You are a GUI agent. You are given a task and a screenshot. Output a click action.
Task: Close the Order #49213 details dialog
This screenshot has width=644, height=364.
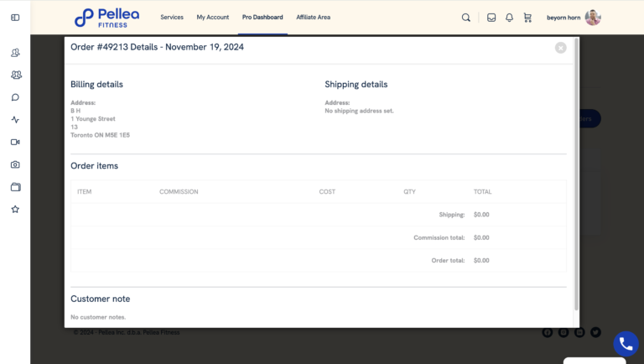click(561, 48)
